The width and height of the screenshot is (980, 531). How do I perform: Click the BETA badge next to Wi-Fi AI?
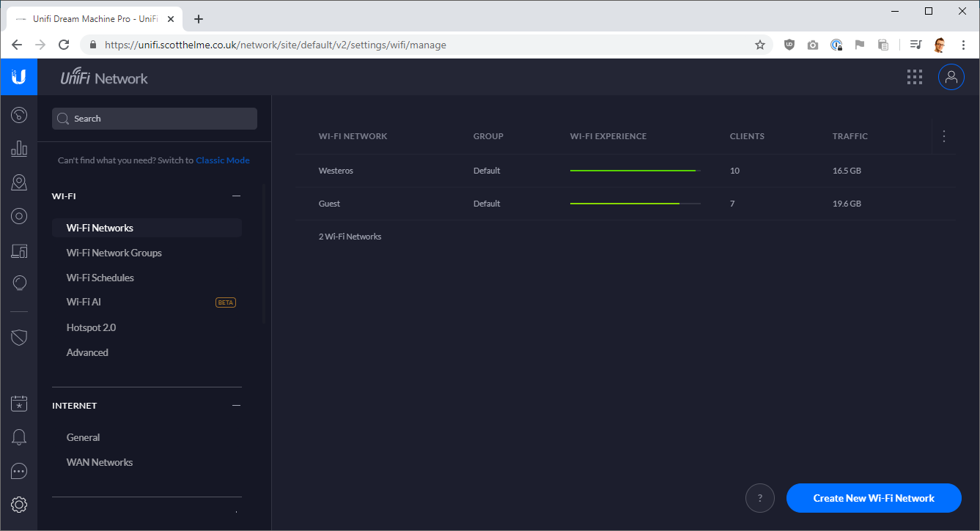(226, 302)
